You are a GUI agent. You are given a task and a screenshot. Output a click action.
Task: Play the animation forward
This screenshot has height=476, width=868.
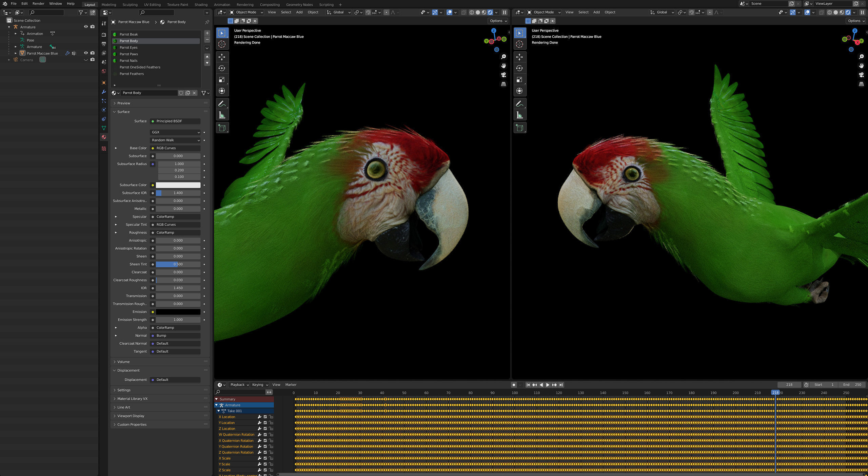tap(548, 385)
